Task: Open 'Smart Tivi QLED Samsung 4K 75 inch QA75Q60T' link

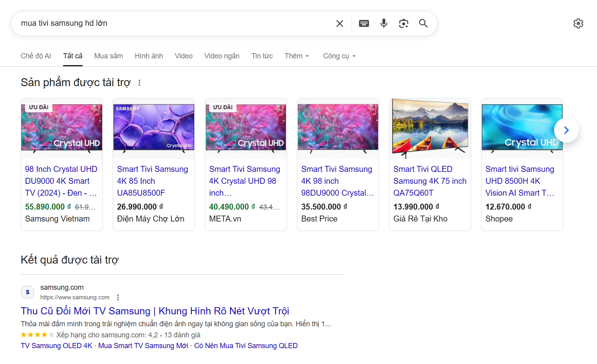Action: point(430,181)
